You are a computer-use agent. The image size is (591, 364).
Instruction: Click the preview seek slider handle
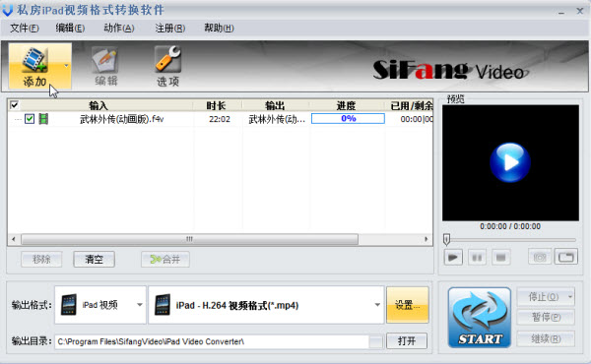pyautogui.click(x=446, y=239)
